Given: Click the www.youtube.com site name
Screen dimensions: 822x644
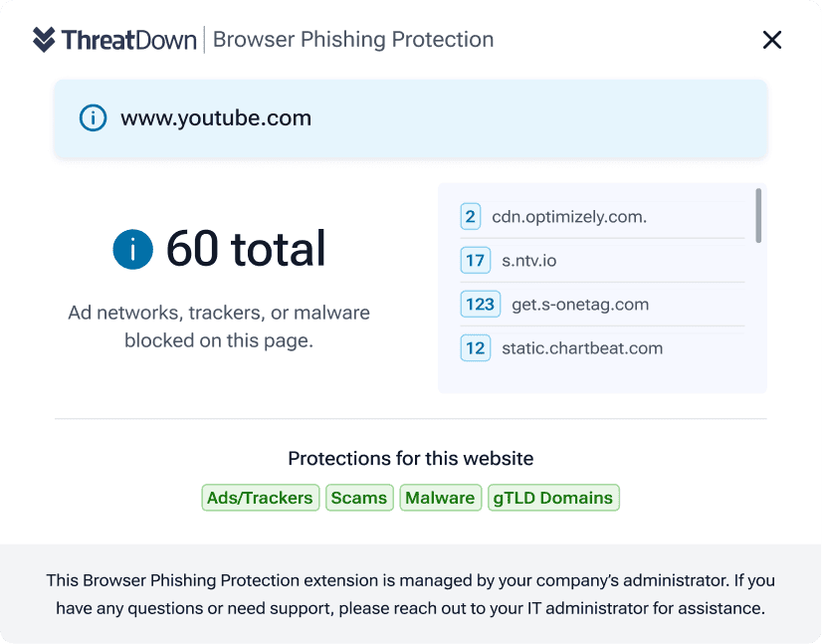Looking at the screenshot, I should point(216,118).
